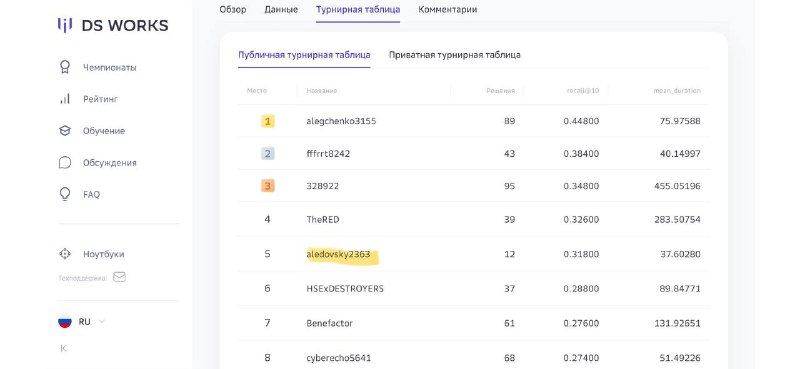Click the support envelope mail icon

[x=119, y=277]
